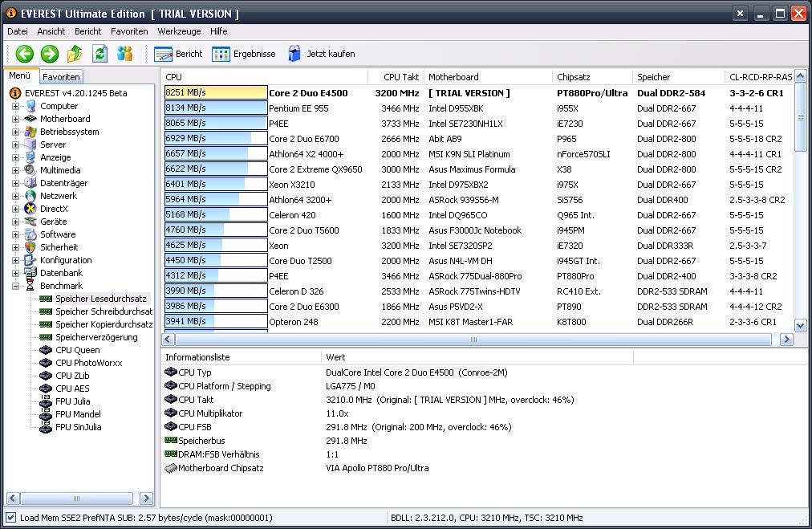Expand the Betriebssystem tree node
The image size is (812, 529).
pyautogui.click(x=15, y=132)
